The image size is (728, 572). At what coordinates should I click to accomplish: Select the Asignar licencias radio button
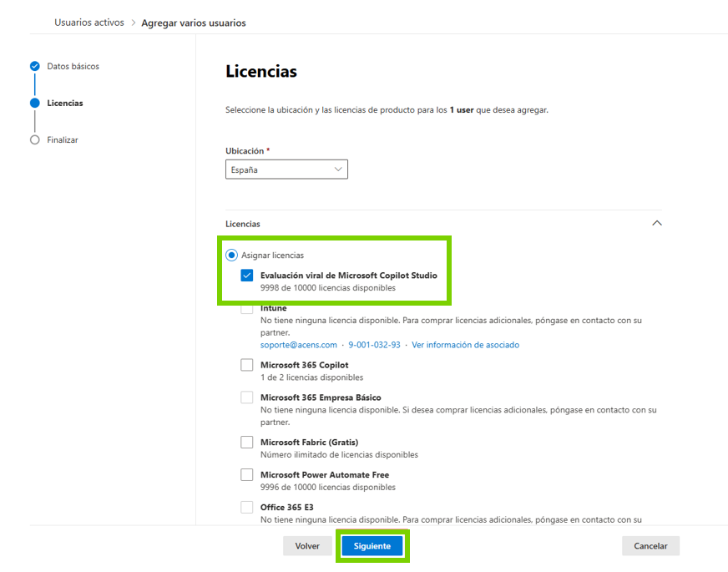point(232,255)
